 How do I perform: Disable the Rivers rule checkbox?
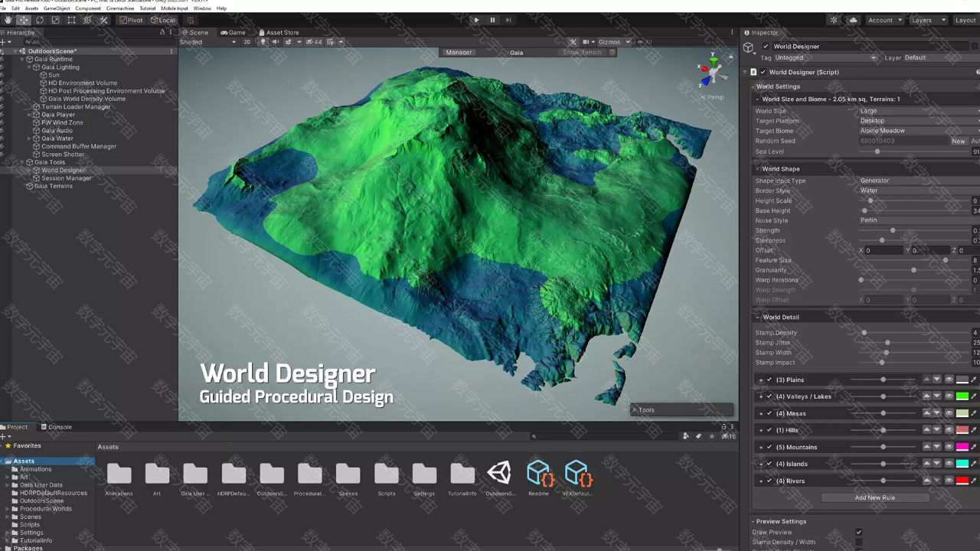[x=769, y=481]
